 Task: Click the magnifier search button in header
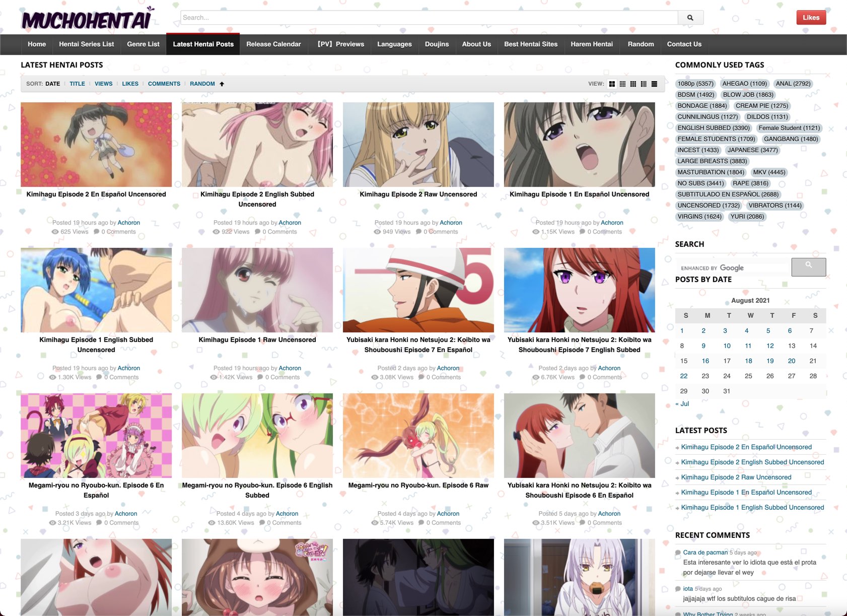pyautogui.click(x=690, y=18)
